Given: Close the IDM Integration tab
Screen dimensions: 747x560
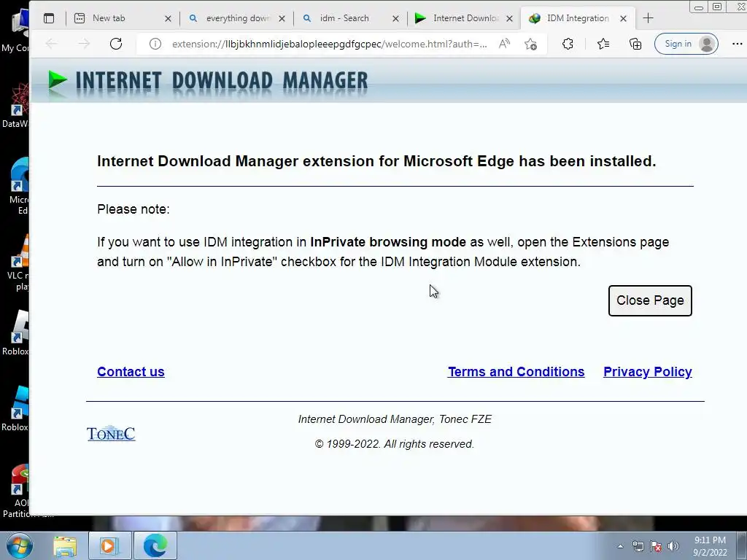Looking at the screenshot, I should click(x=623, y=18).
